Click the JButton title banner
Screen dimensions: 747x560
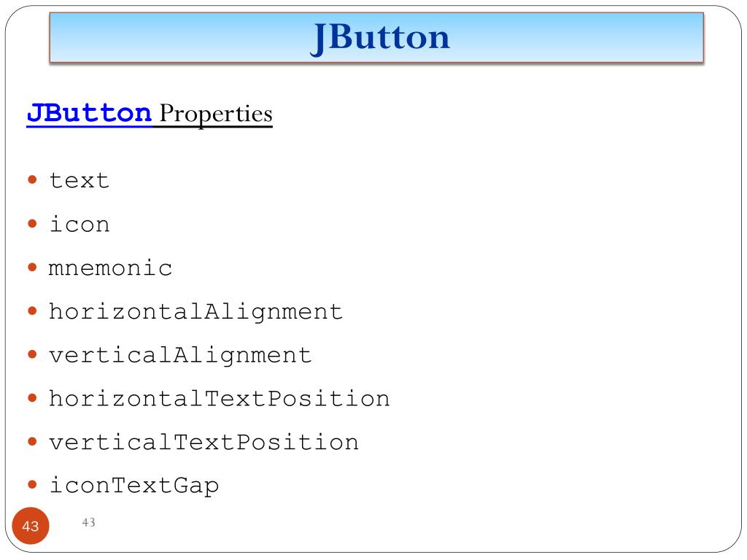[376, 37]
